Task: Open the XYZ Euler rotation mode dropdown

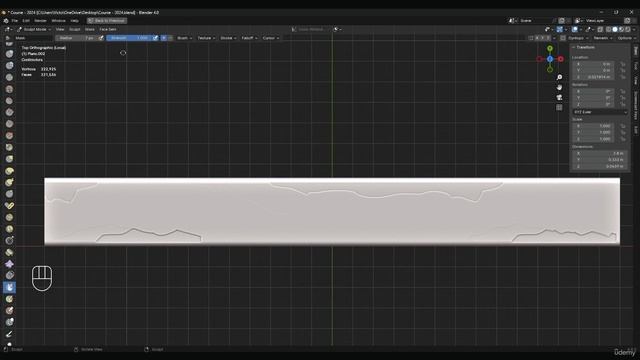Action: (600, 112)
